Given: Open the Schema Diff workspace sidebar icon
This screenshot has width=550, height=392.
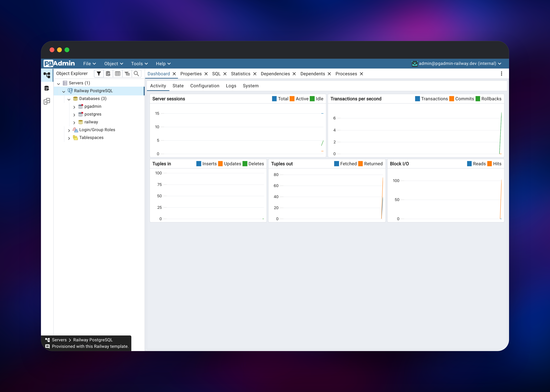Looking at the screenshot, I should (x=47, y=101).
